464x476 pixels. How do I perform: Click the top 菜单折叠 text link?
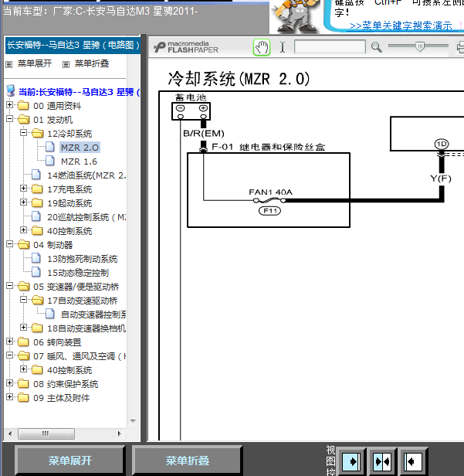92,63
